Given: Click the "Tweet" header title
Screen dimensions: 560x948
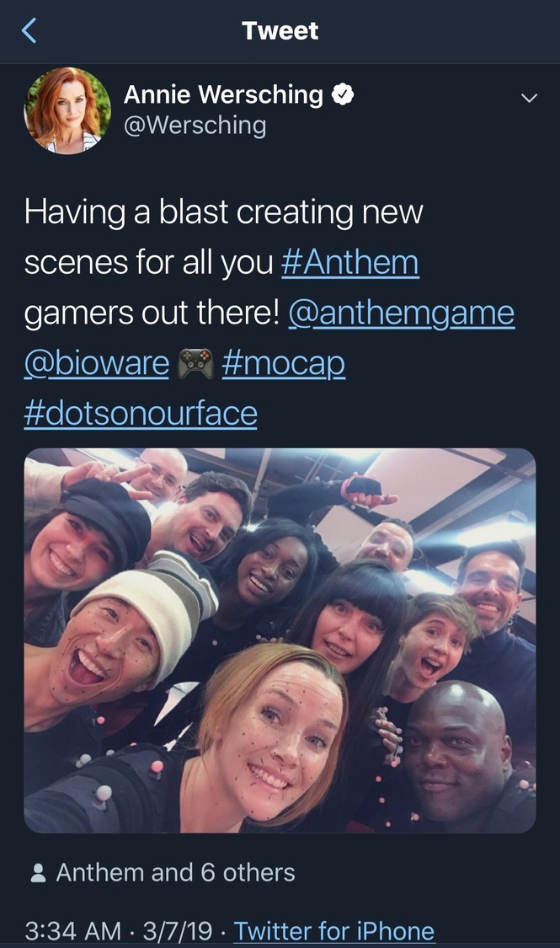Looking at the screenshot, I should coord(280,31).
